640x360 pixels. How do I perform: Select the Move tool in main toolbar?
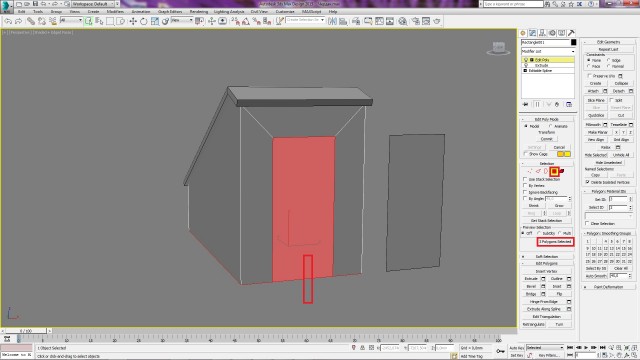point(133,21)
